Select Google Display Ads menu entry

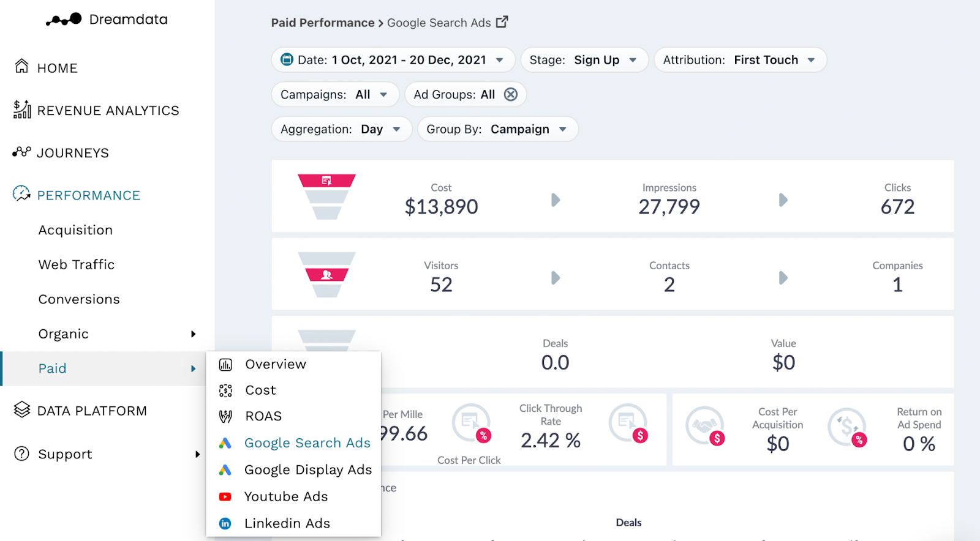click(293, 469)
